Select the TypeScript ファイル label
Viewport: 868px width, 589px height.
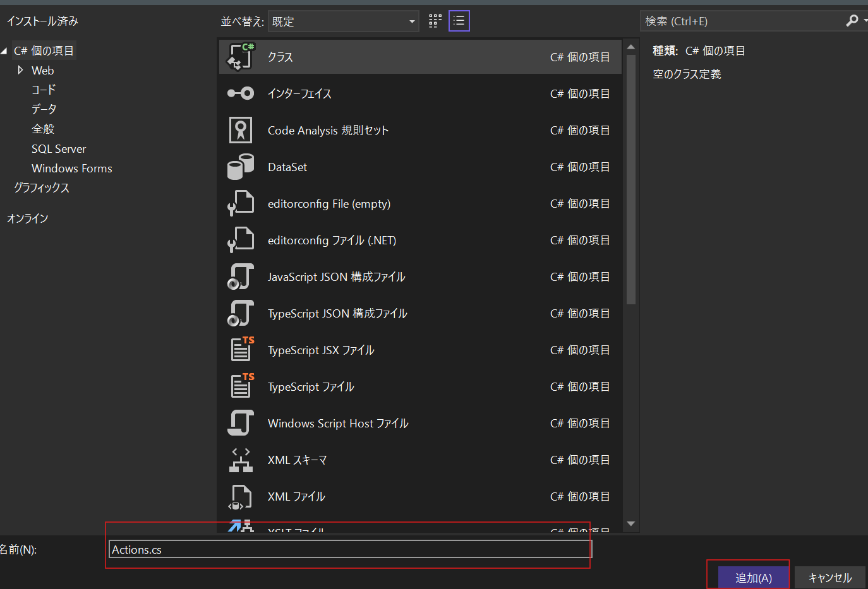tap(311, 386)
